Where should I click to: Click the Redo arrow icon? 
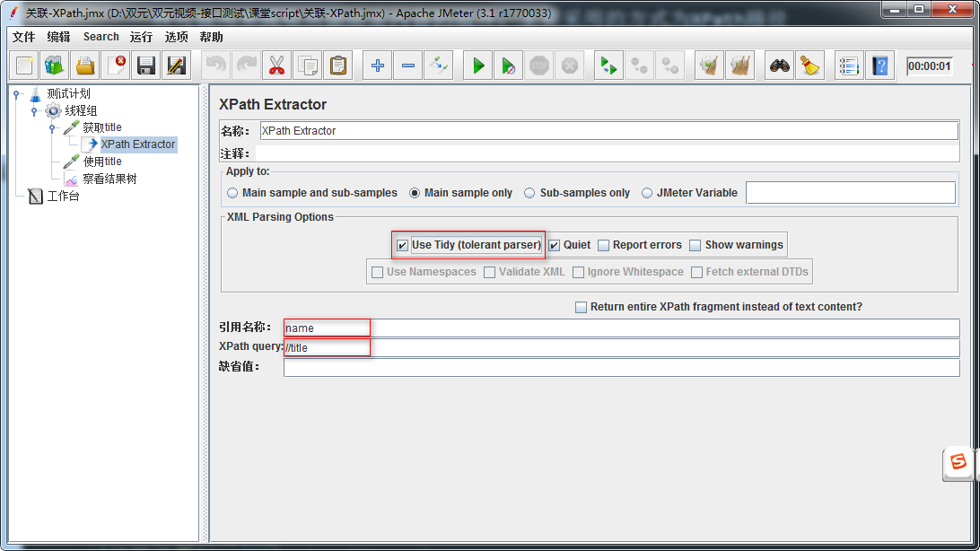coord(247,66)
